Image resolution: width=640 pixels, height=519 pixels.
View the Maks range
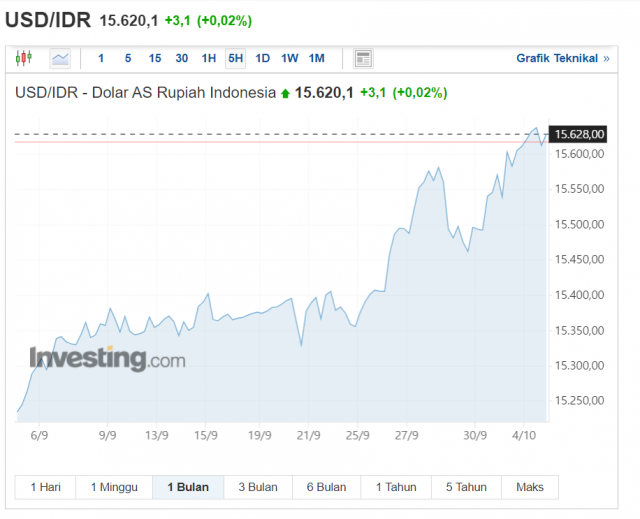click(x=530, y=487)
